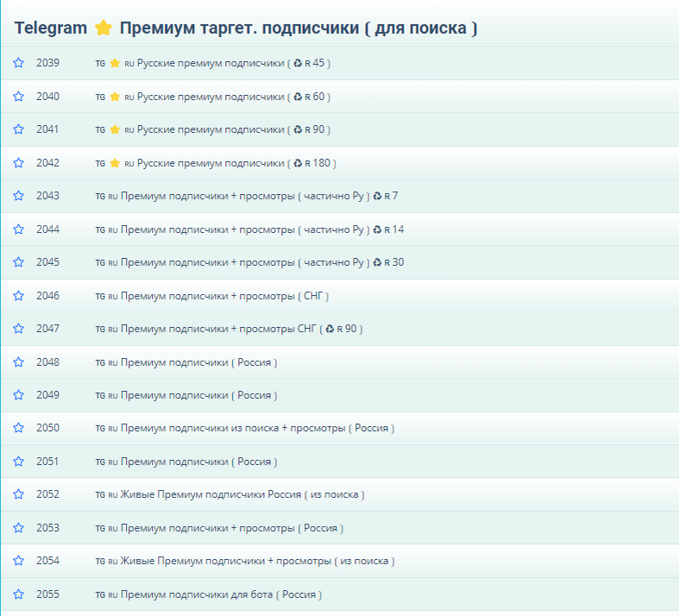Mark 2050 as favorite with star
Screen dimensions: 679x616
(x=19, y=428)
